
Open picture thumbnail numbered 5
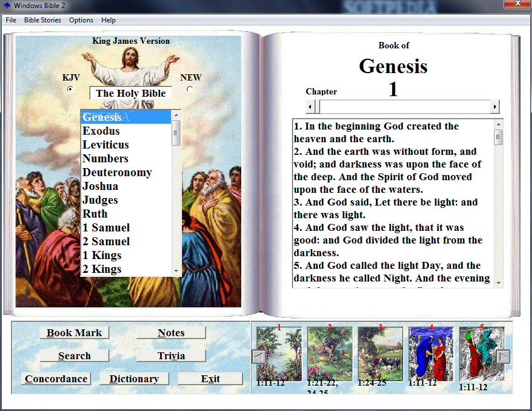[482, 353]
